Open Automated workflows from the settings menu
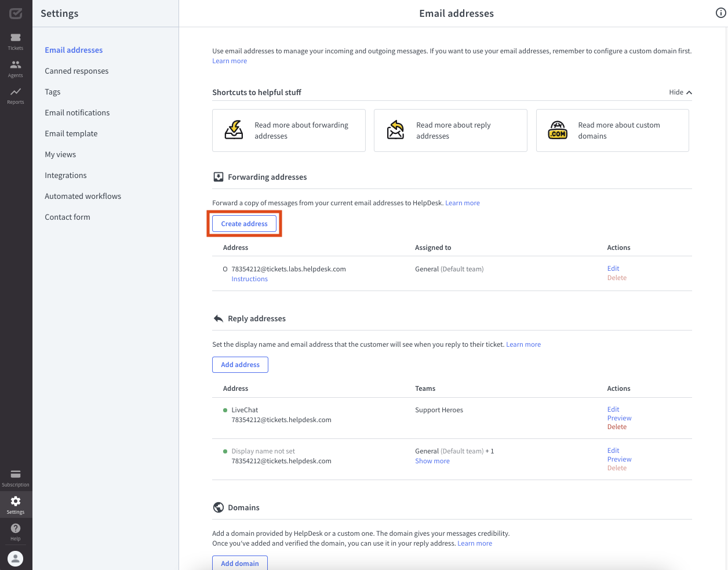The image size is (728, 570). click(83, 196)
